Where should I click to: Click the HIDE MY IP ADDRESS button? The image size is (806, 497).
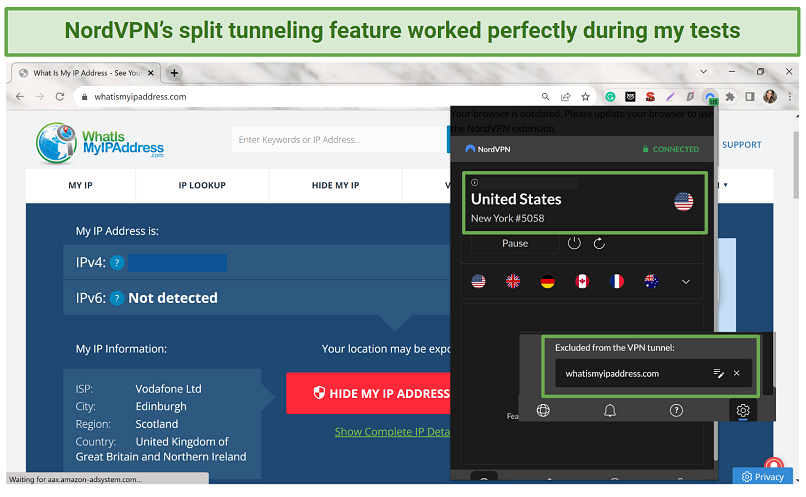369,393
